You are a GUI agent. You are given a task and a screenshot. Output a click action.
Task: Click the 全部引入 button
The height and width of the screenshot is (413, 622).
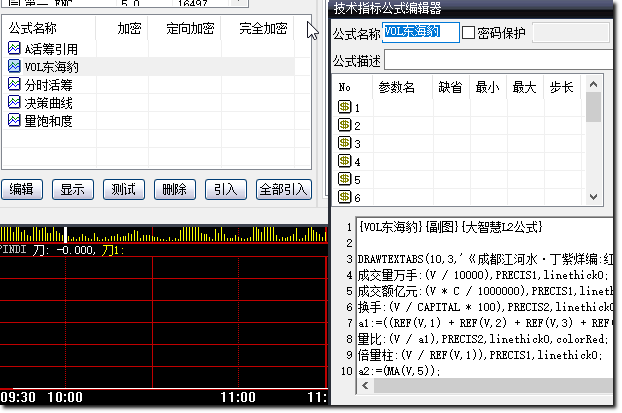pos(284,189)
